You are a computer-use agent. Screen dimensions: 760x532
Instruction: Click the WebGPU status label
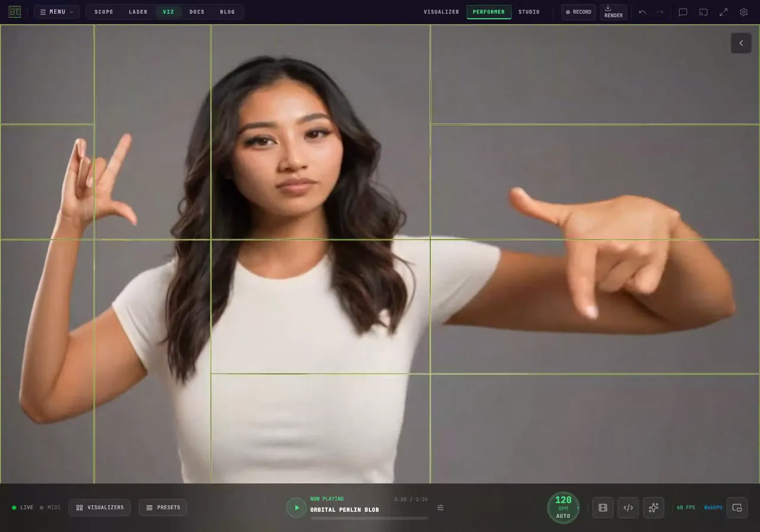point(713,508)
